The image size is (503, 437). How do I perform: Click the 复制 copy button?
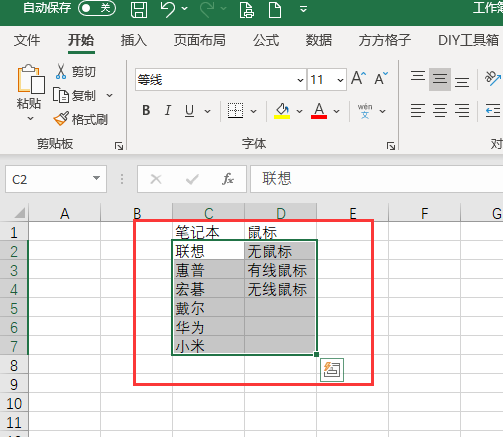[75, 96]
